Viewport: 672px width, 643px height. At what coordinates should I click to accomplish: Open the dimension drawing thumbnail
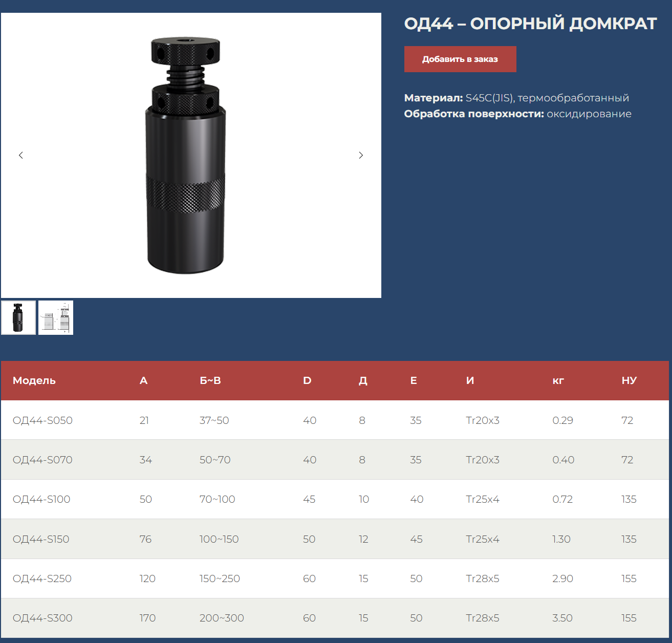[56, 318]
